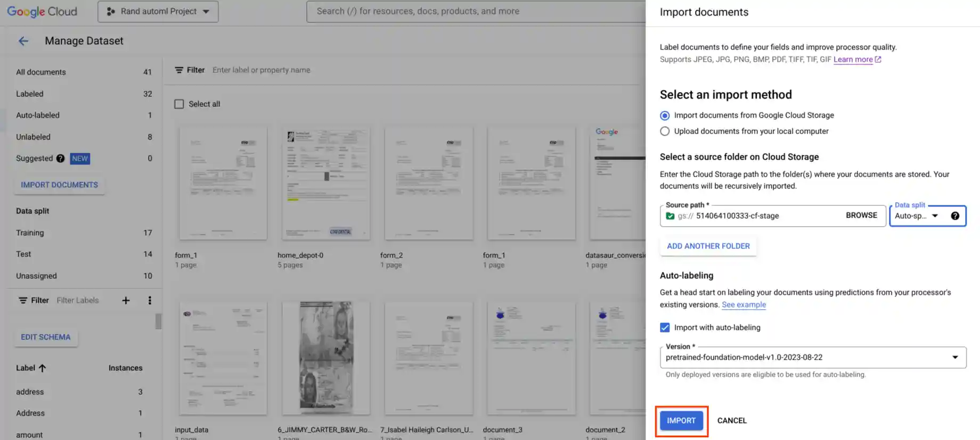The image size is (980, 440).
Task: Open the Learn more link
Action: [x=853, y=60]
